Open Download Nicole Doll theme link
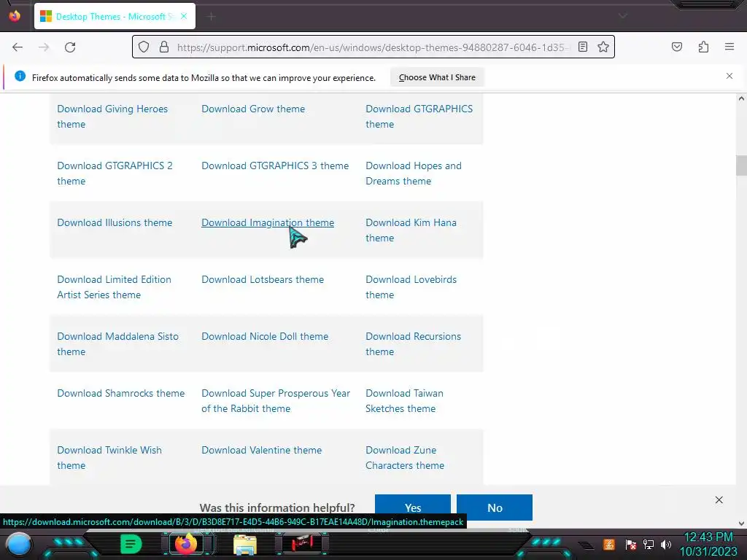Screen dimensions: 747x560 pyautogui.click(x=265, y=336)
